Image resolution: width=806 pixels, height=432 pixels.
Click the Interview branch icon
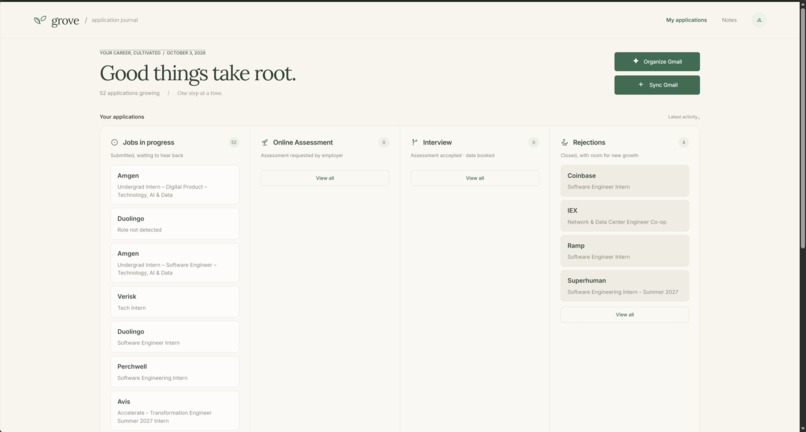(415, 142)
